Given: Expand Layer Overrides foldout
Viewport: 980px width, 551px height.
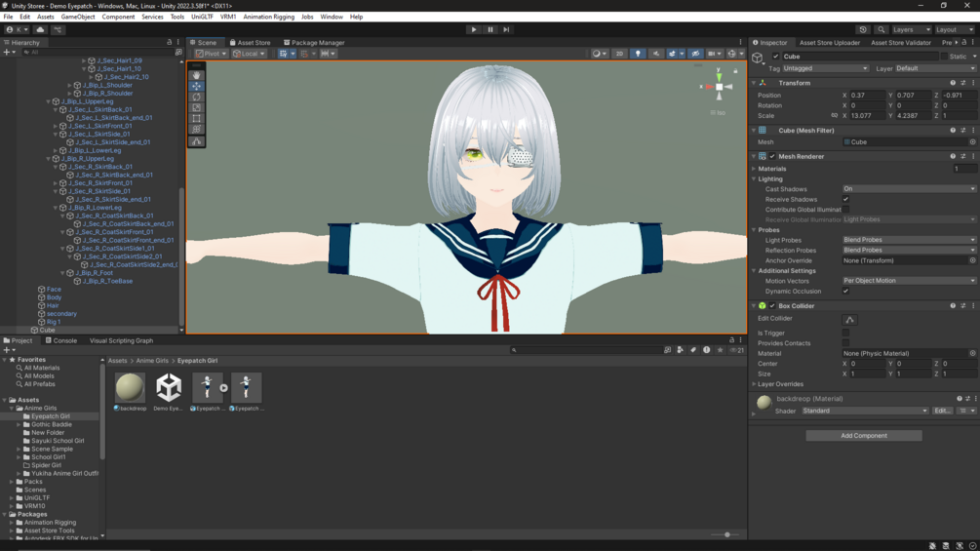Looking at the screenshot, I should pyautogui.click(x=755, y=384).
